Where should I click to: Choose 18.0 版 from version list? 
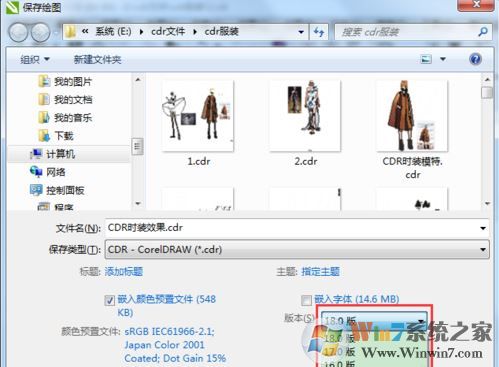pyautogui.click(x=340, y=339)
